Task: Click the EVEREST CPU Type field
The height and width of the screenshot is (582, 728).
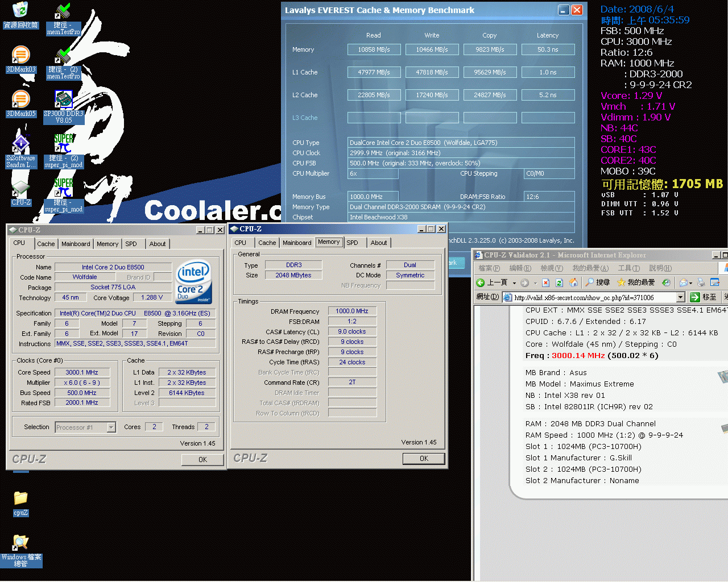Action: point(461,143)
